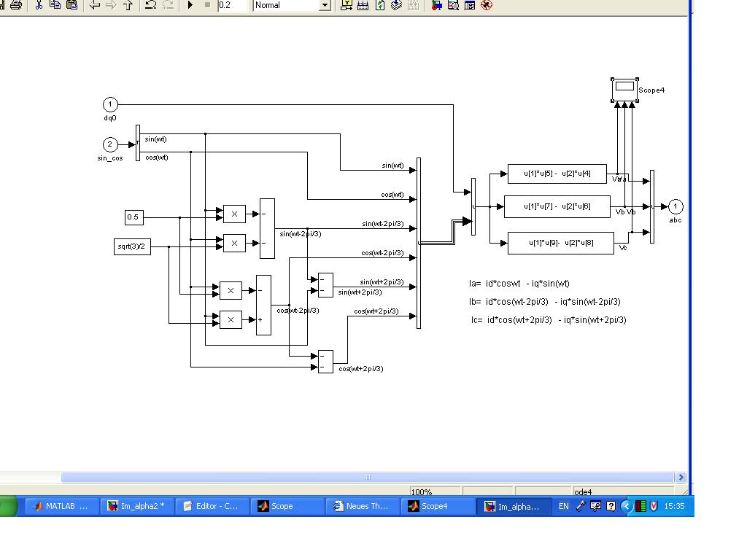This screenshot has height=560, width=747.
Task: Go up to the parent system
Action: tap(128, 5)
